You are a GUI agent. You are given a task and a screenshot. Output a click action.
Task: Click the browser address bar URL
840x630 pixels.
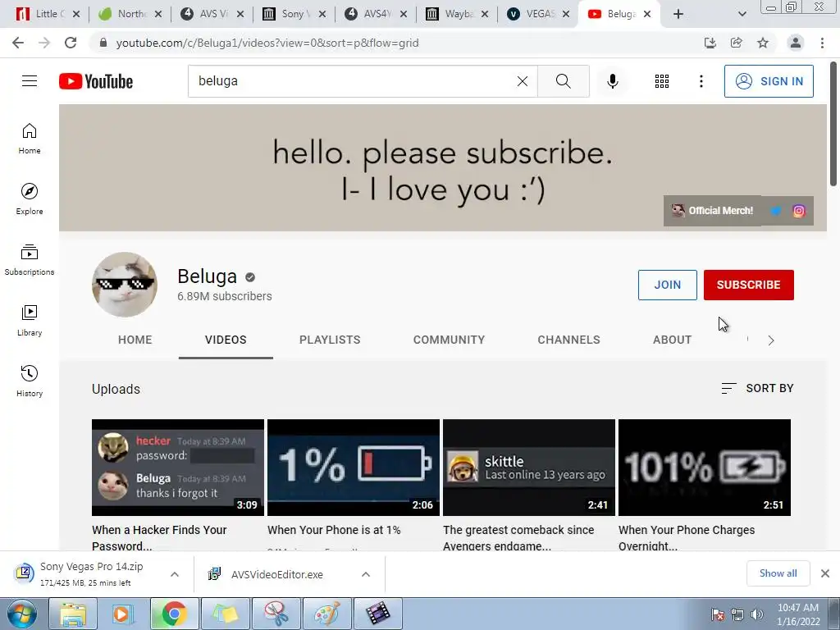(267, 43)
